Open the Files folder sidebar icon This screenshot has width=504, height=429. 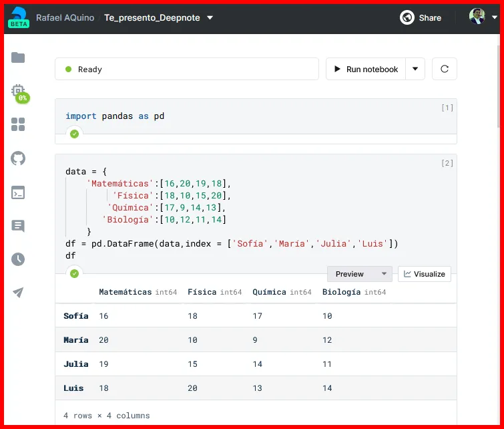click(18, 57)
